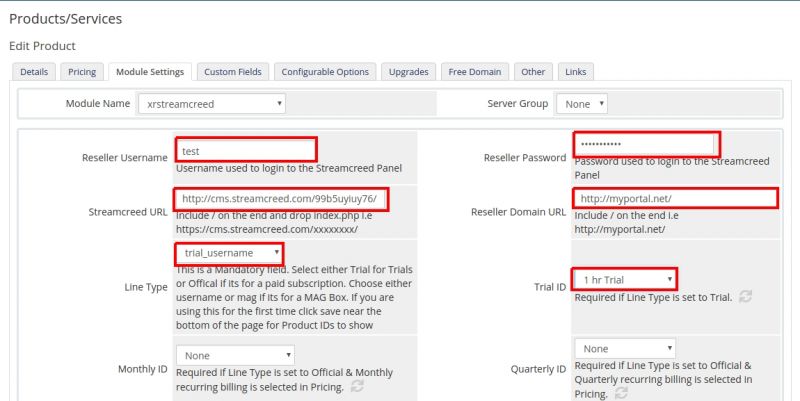Focus the Reseller Password field

[x=645, y=144]
